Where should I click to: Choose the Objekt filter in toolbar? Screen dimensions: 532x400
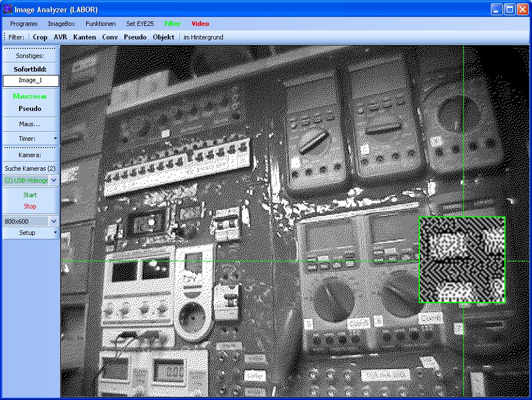coord(164,37)
